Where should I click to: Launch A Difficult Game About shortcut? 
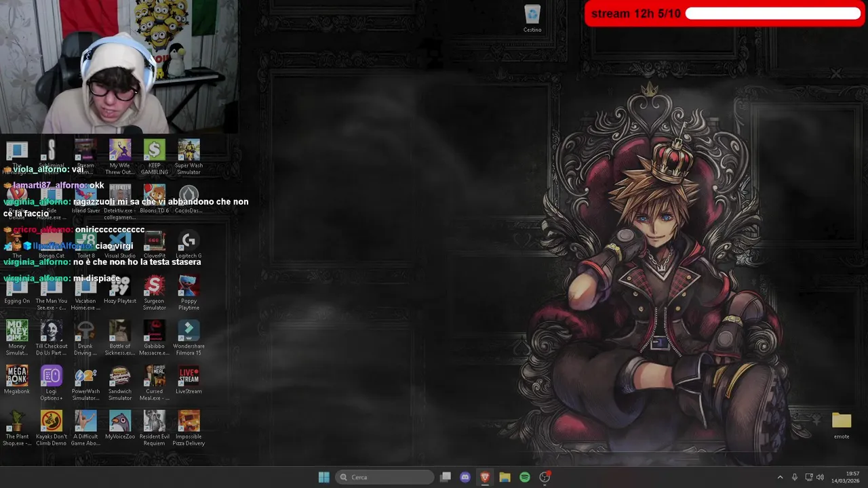[x=85, y=428]
